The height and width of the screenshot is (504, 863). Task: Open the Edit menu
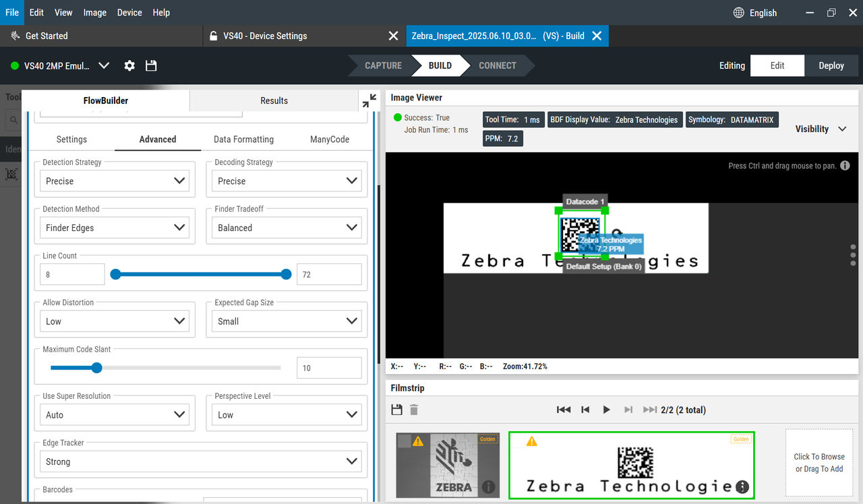pyautogui.click(x=36, y=12)
